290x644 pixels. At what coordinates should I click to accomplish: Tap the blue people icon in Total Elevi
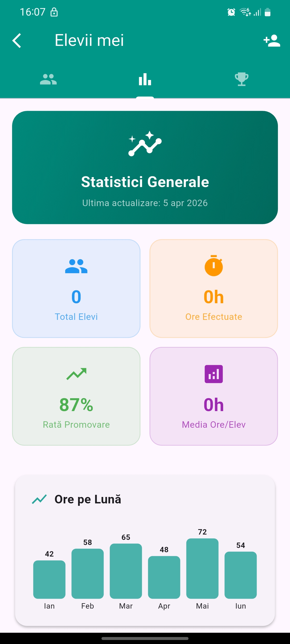click(x=76, y=266)
